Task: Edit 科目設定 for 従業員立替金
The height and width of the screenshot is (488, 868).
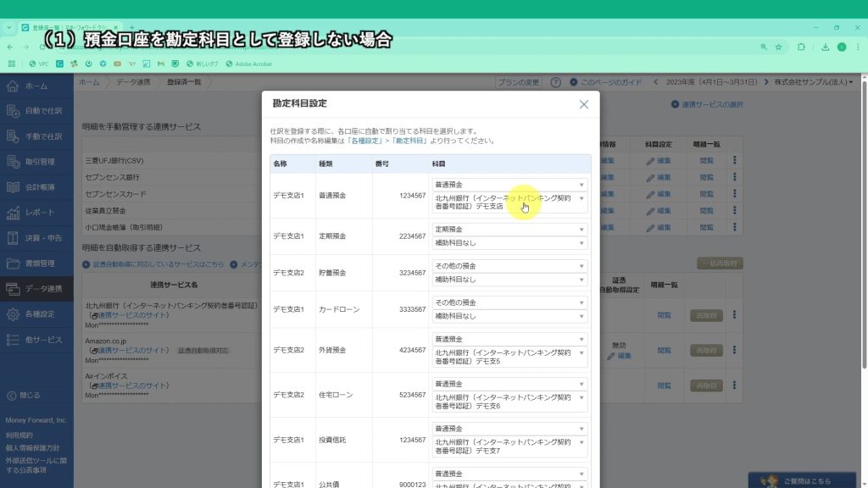Action: pos(658,211)
